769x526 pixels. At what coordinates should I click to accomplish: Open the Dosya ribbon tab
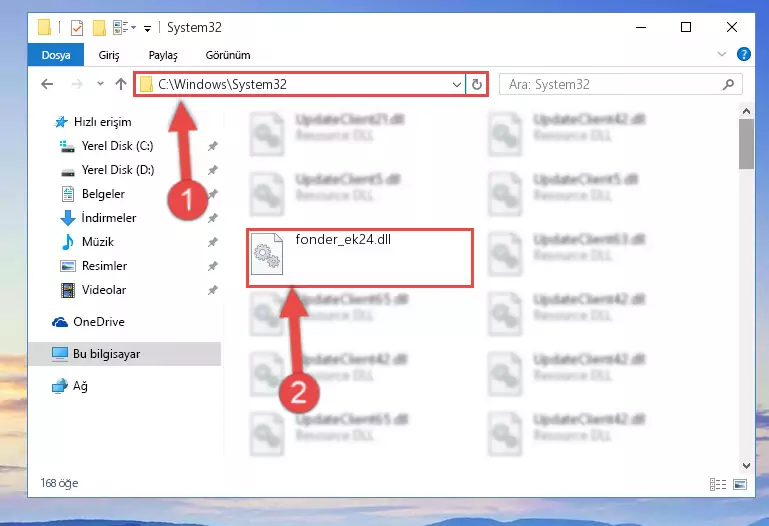tap(55, 55)
